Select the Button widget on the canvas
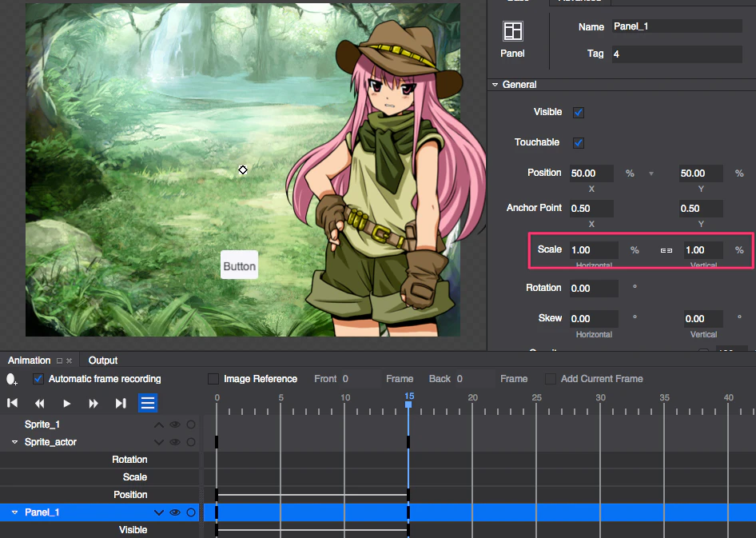Image resolution: width=756 pixels, height=538 pixels. (x=239, y=265)
